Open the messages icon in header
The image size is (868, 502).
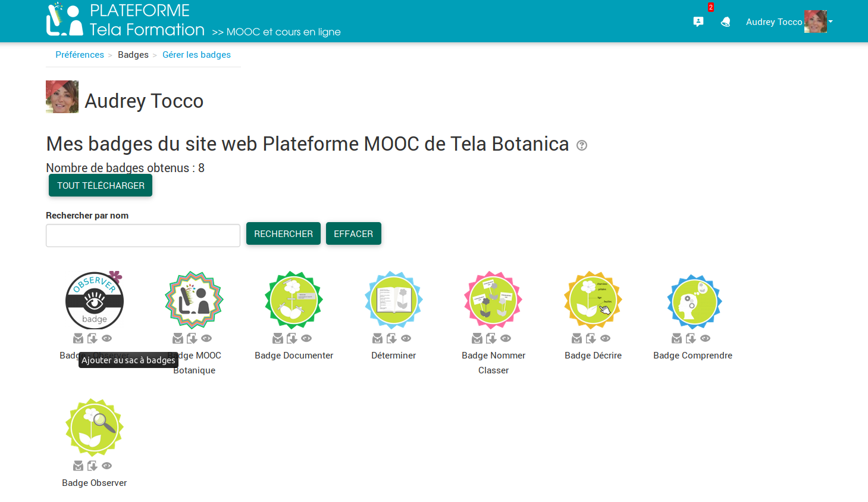698,22
